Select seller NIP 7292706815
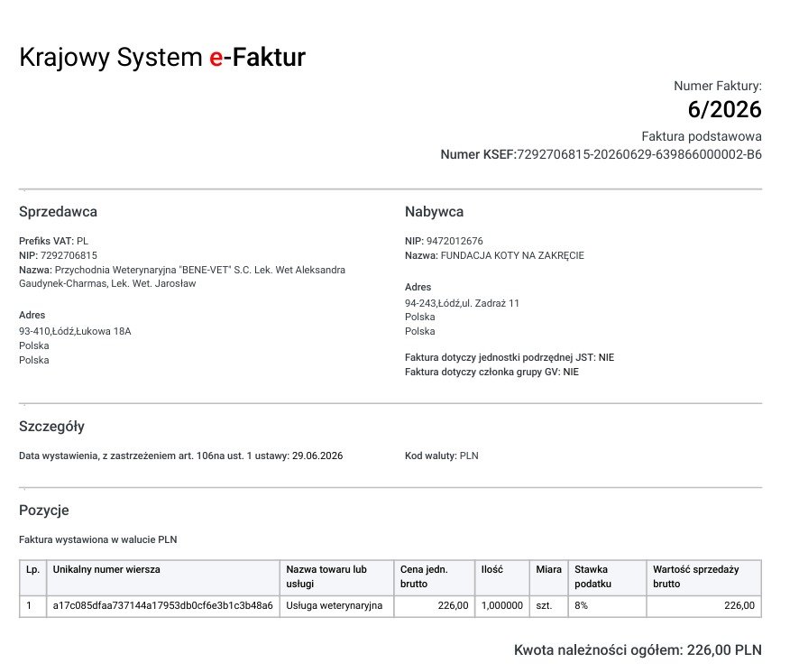 (69, 255)
